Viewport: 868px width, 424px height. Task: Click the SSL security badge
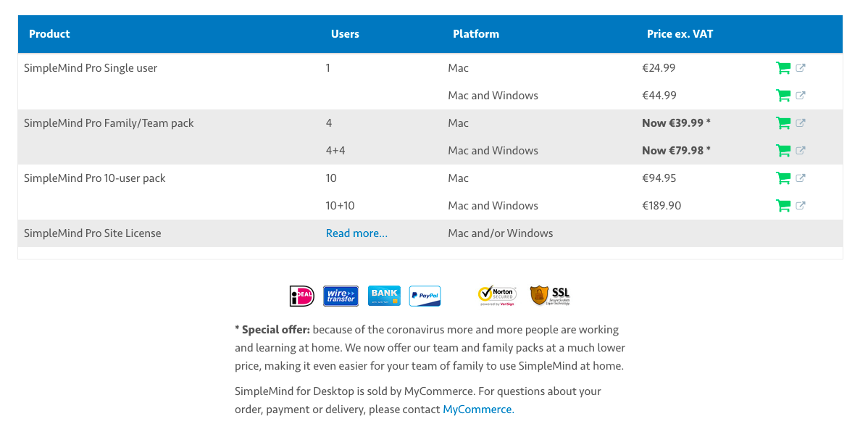[550, 296]
